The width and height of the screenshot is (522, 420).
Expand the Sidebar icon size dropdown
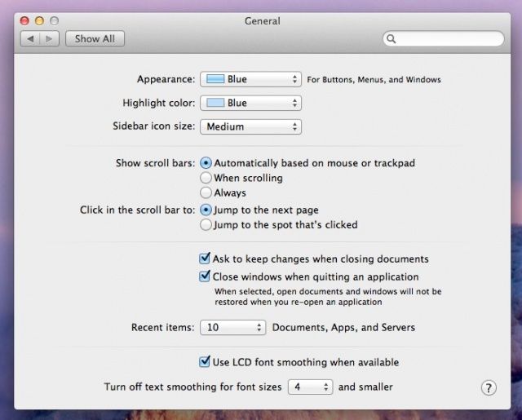tap(250, 127)
